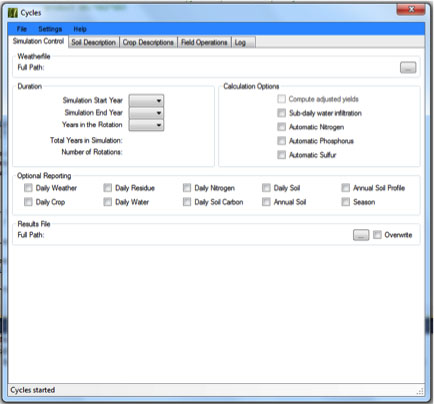Switch to the Soil Description tab
Viewport: 434px width, 404px height.
(93, 42)
